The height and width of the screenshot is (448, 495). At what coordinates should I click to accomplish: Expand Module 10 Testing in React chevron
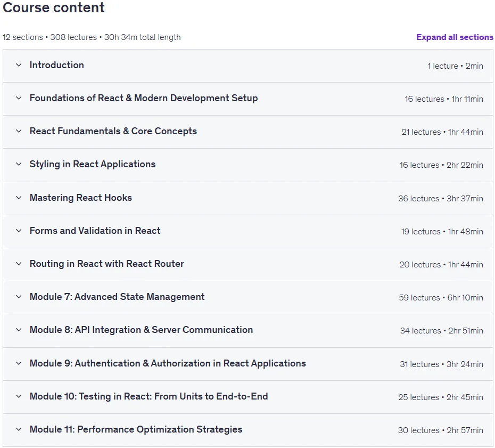pos(19,396)
